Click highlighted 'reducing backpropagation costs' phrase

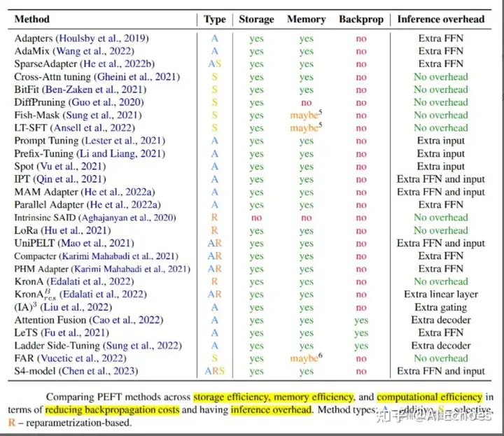pos(112,410)
